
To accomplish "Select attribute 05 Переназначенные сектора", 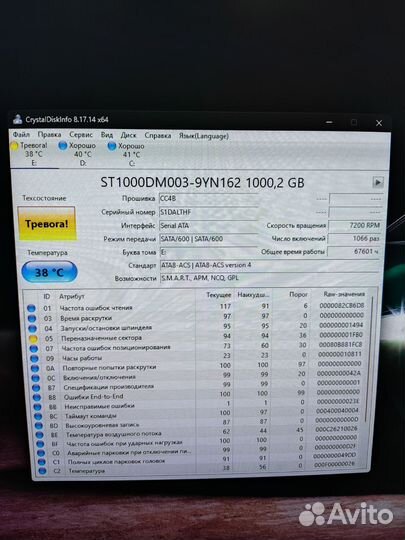I will [x=196, y=337].
